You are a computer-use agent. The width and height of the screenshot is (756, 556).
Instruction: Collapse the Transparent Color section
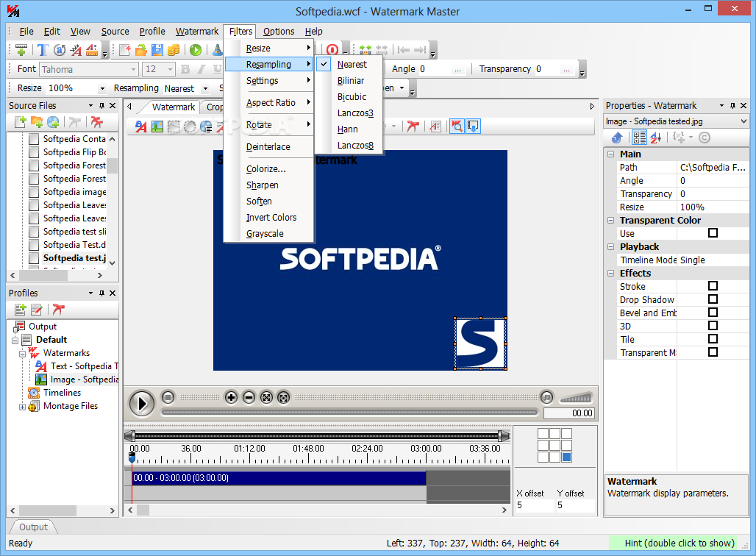coord(611,221)
